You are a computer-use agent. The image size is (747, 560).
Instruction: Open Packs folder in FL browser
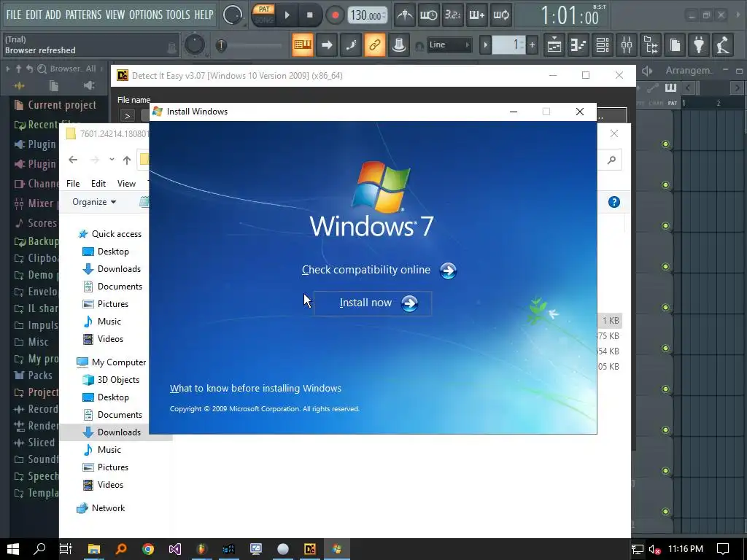[x=34, y=376]
